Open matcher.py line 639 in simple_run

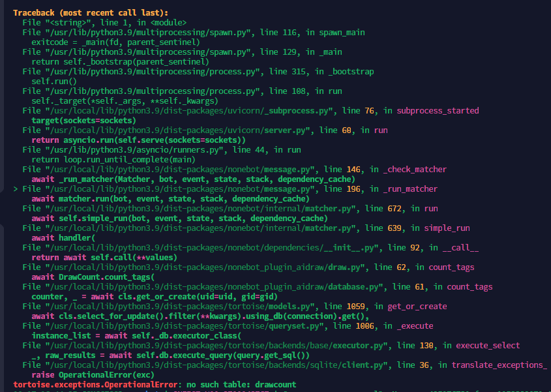click(189, 228)
